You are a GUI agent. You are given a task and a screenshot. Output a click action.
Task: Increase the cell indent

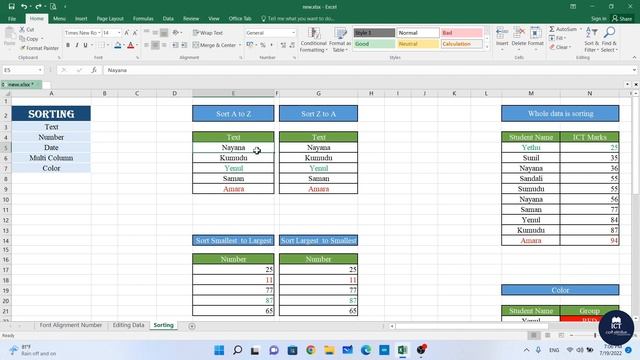[184, 45]
